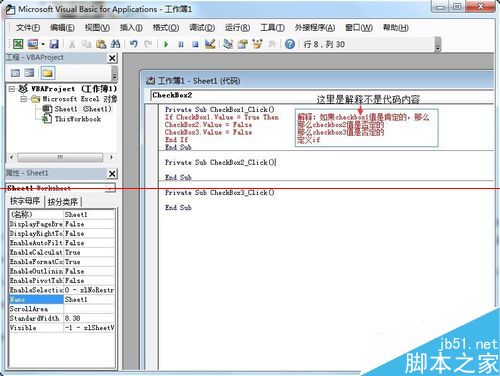
Task: Open the 插入(I) menu
Action: (x=131, y=28)
